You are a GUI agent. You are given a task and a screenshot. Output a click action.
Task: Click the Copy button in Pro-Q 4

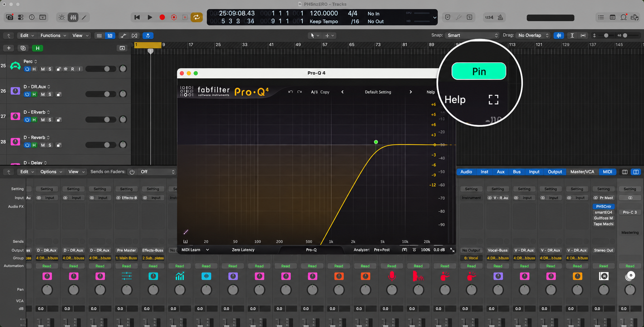tap(325, 92)
